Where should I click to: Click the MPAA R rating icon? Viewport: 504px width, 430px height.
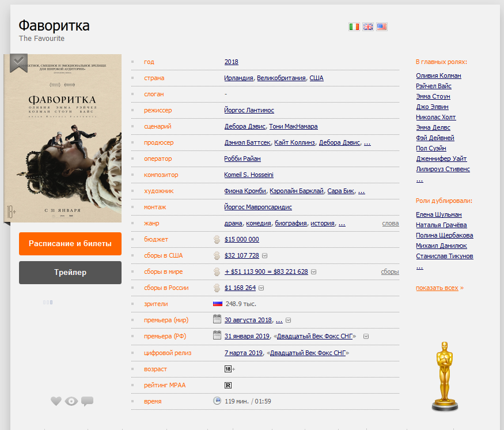[x=228, y=384]
